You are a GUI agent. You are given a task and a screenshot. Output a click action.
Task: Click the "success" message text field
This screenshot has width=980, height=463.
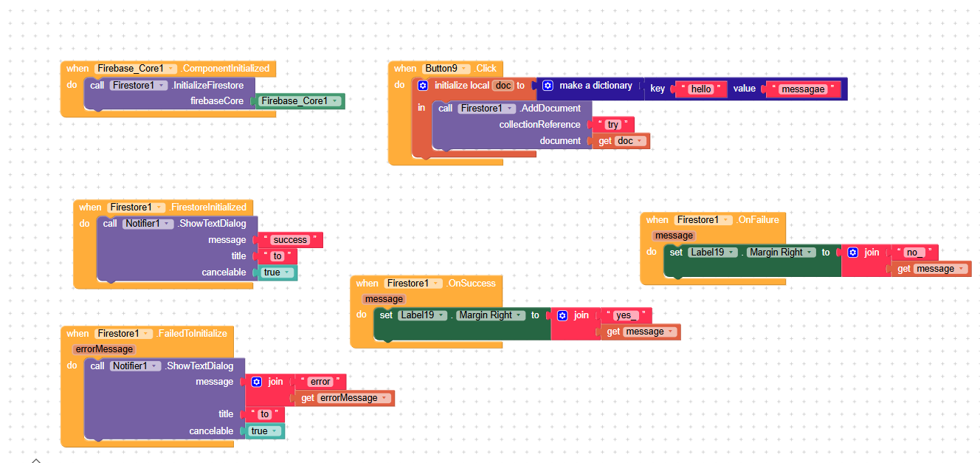pyautogui.click(x=289, y=240)
